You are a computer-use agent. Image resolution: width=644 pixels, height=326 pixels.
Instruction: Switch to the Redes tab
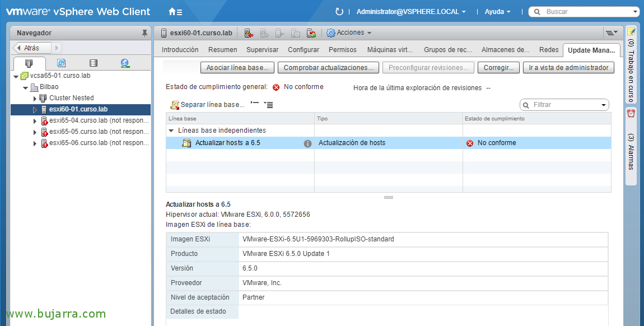tap(549, 50)
